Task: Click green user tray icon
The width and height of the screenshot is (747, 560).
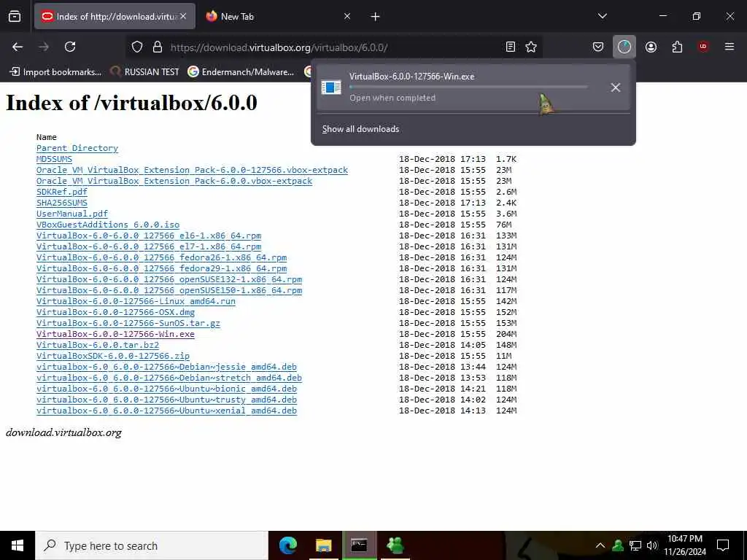Action: 618,545
